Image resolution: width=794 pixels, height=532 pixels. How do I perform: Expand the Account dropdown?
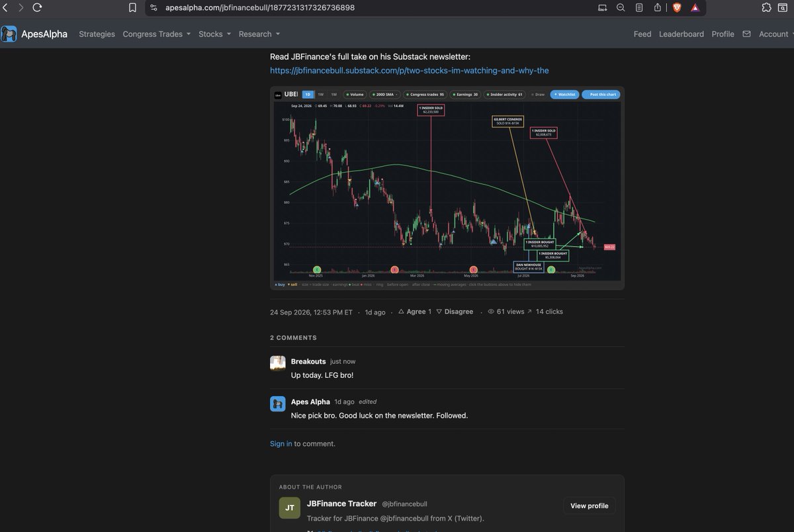[x=776, y=34]
